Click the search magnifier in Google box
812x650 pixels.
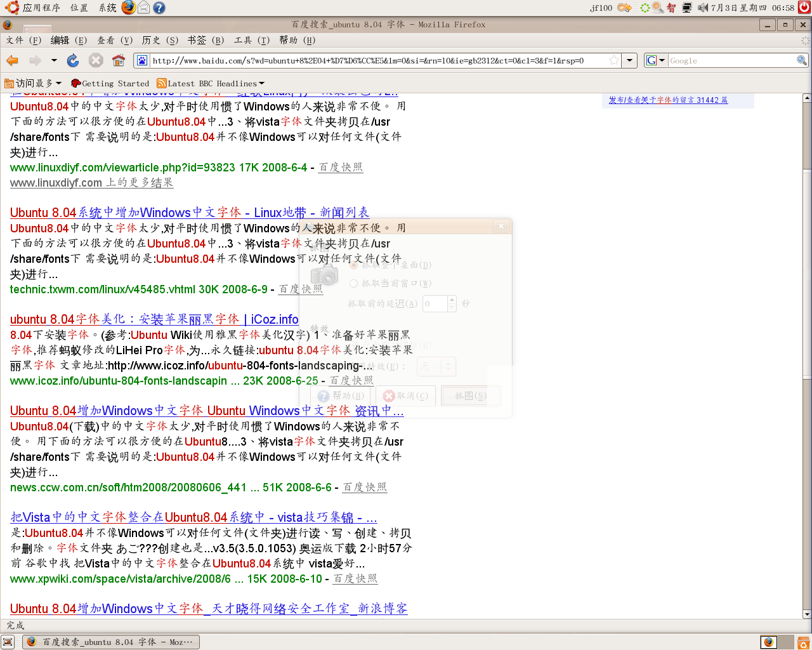click(x=802, y=60)
